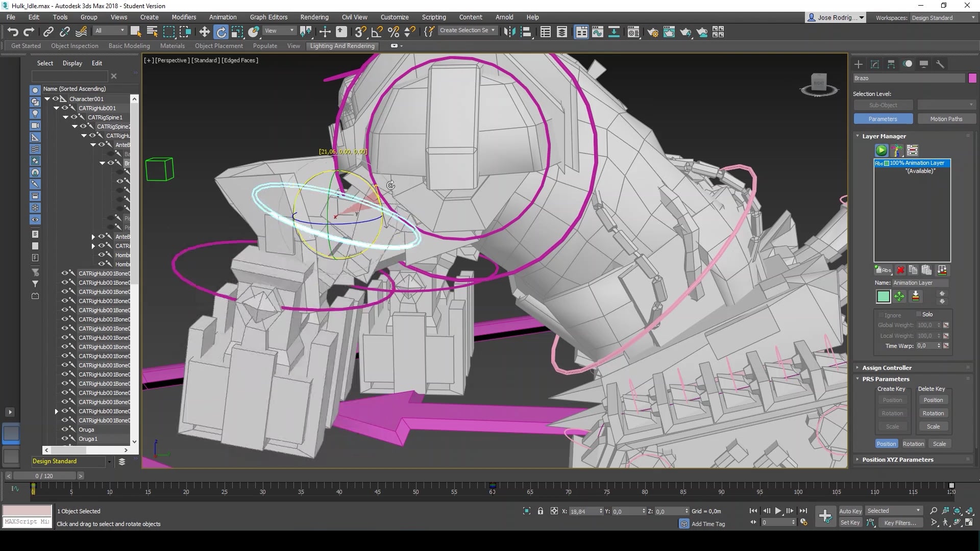Click the Undo icon in main toolbar
980x551 pixels.
[x=13, y=32]
